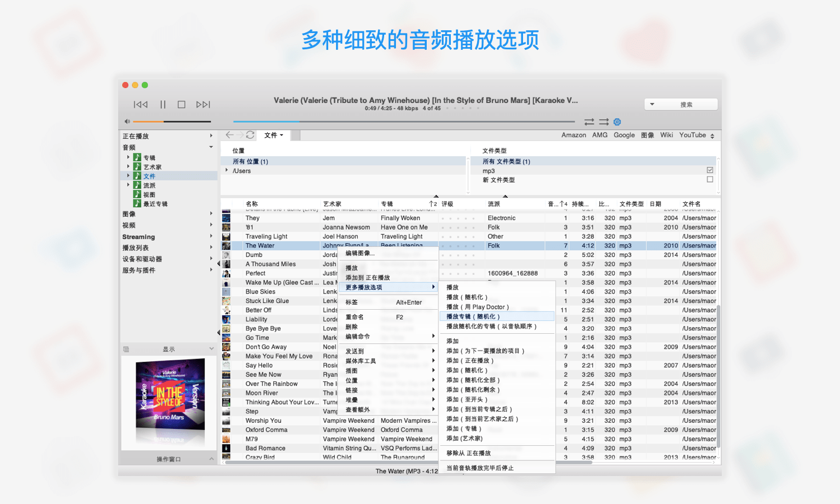
Task: Expand the Streaming sidebar section
Action: (211, 236)
